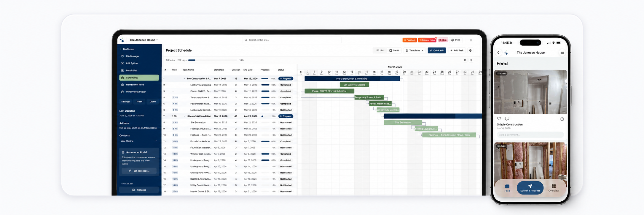
Task: Open Release Notes
Action: pos(427,40)
